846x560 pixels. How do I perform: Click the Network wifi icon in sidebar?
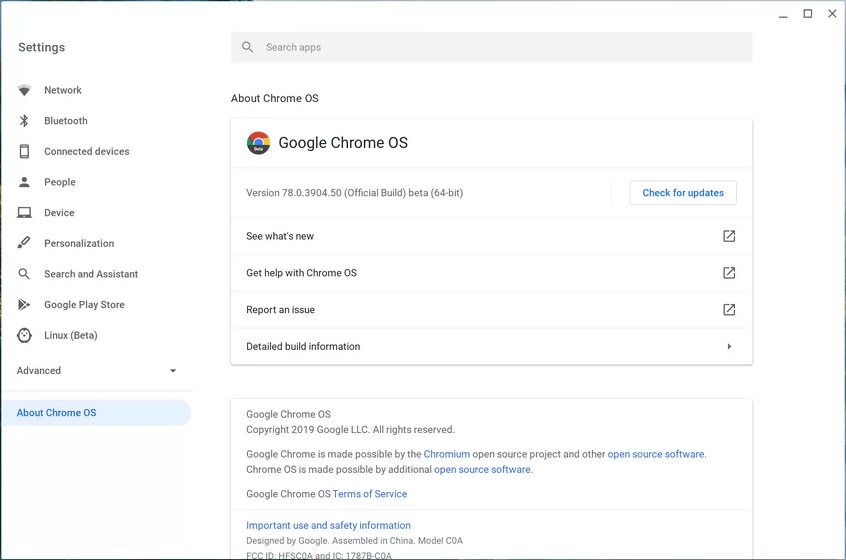(x=24, y=90)
